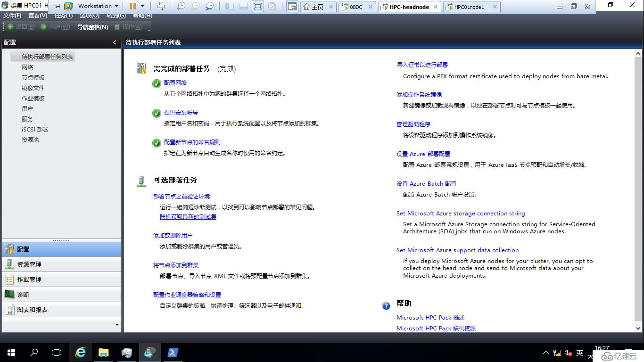Enter full screen mode icon
The width and height of the screenshot is (644, 362).
point(258,6)
